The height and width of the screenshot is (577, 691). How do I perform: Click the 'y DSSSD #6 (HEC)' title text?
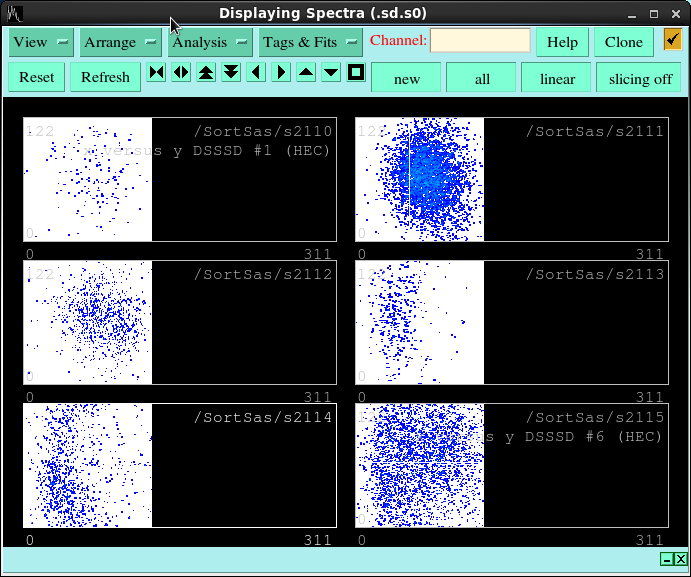[x=584, y=436]
